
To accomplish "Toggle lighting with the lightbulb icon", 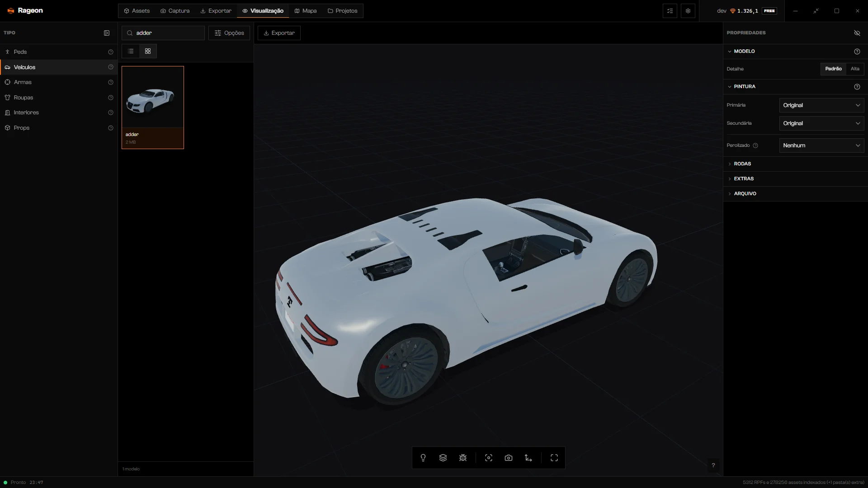I will tap(423, 458).
